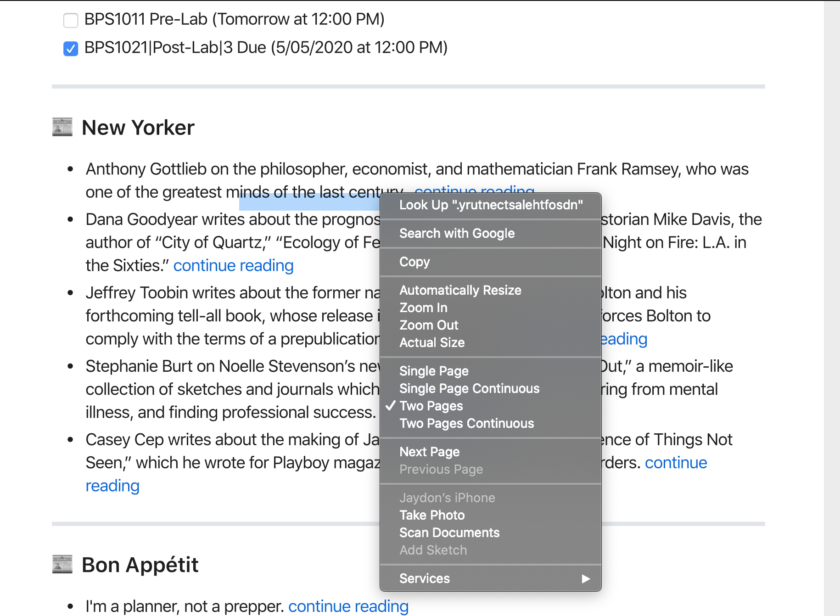Switch to Single Page layout

(x=433, y=370)
